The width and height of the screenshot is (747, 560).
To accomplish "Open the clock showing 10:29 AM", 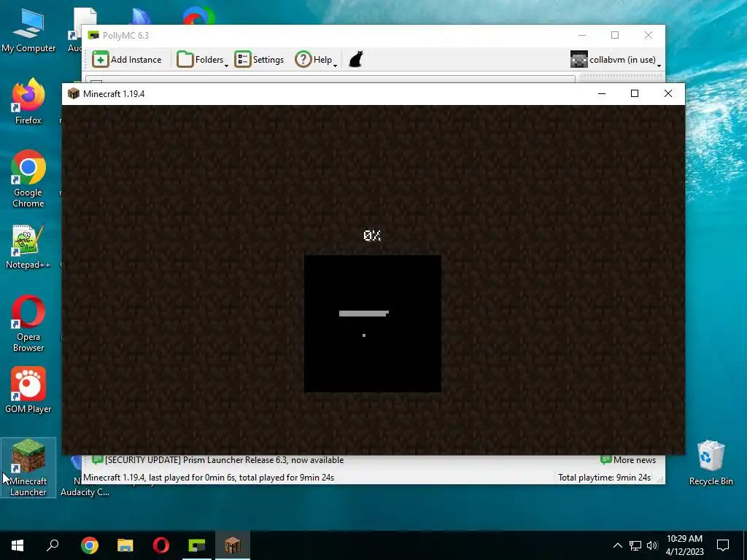I will tap(684, 545).
